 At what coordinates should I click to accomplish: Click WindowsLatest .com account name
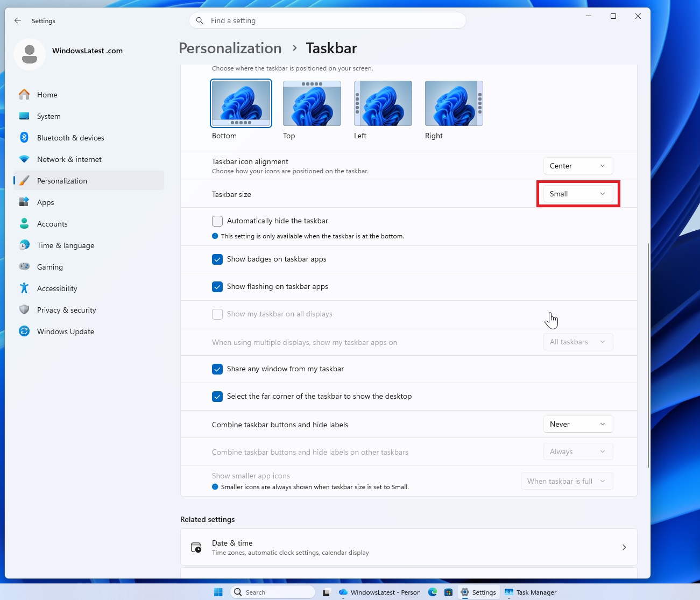(87, 51)
